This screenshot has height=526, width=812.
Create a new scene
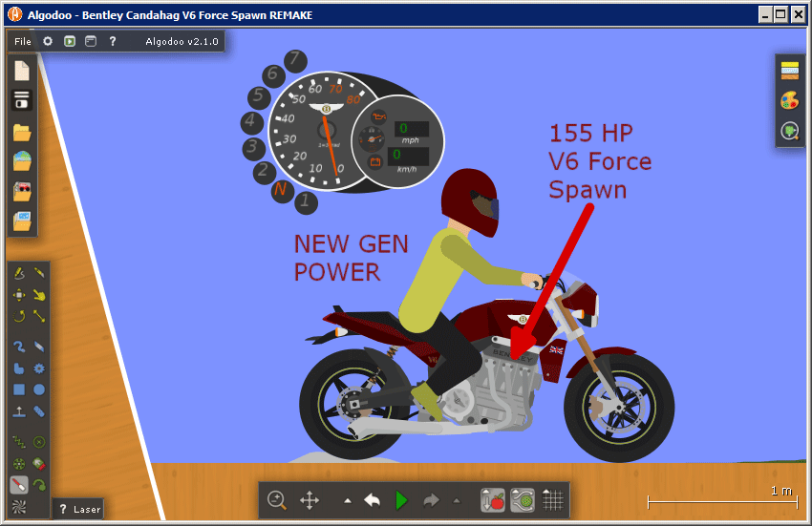[x=22, y=71]
